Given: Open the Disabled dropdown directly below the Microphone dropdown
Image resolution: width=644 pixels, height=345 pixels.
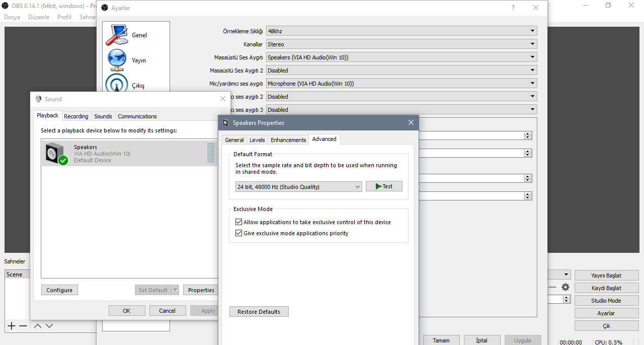Looking at the screenshot, I should coord(401,97).
